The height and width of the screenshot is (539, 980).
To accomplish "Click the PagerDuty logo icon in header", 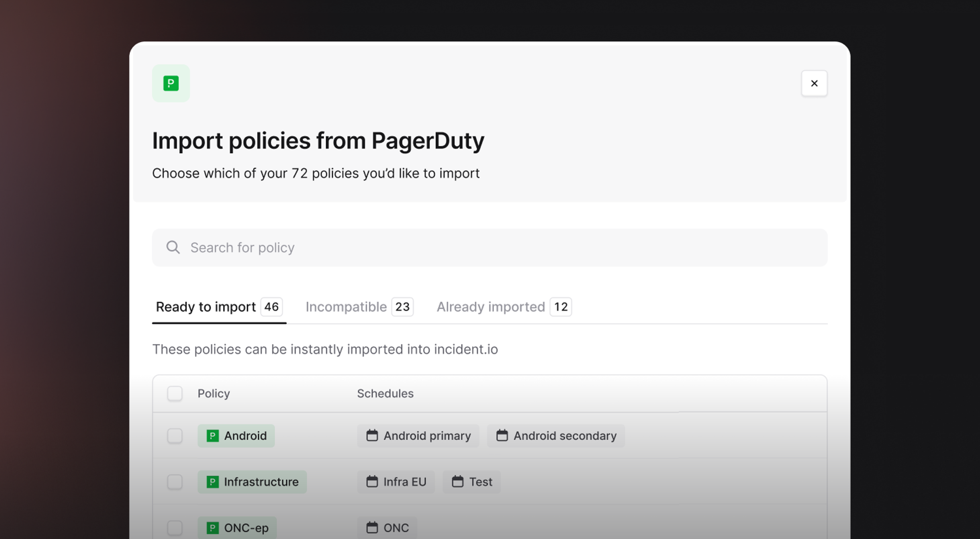I will (x=171, y=83).
